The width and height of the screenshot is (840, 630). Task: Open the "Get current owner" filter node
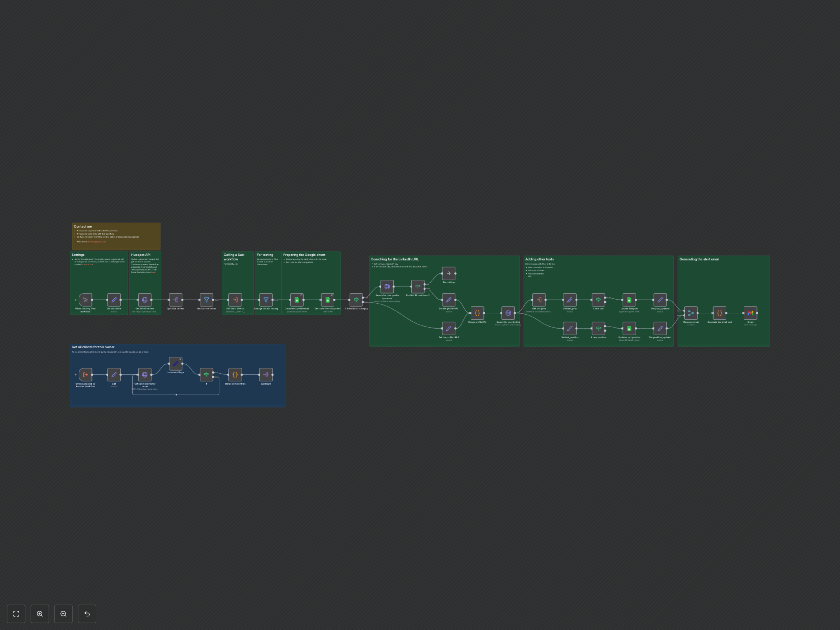[206, 300]
